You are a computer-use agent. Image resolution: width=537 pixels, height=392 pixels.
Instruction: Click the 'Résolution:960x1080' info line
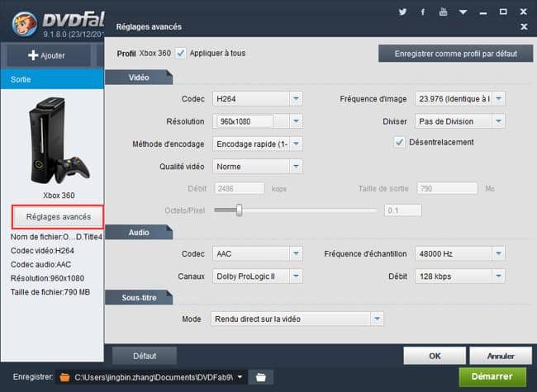tap(47, 278)
